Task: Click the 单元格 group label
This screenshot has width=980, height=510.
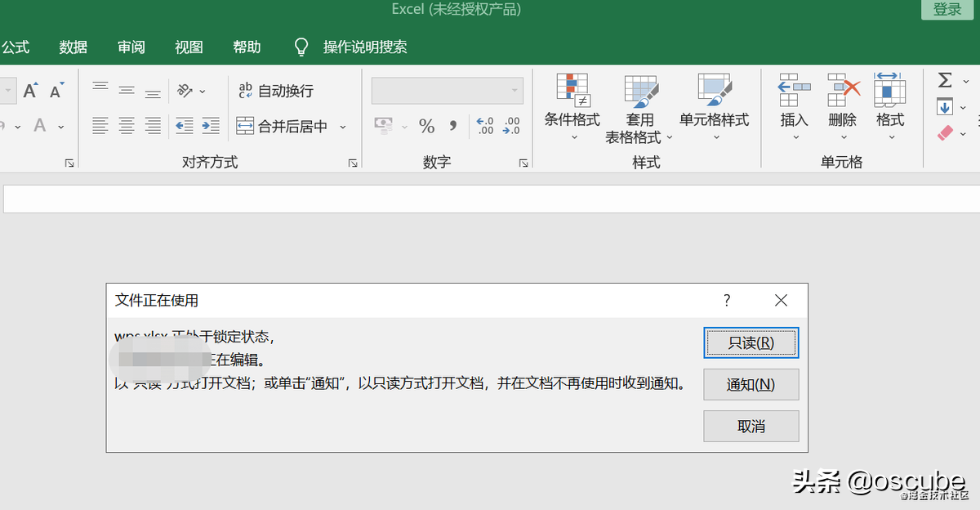Action: 841,163
